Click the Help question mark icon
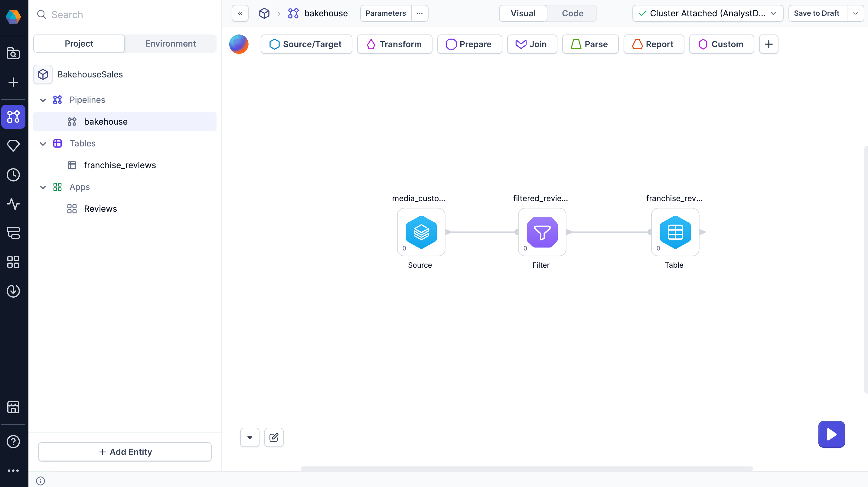The height and width of the screenshot is (487, 868). coord(14,442)
